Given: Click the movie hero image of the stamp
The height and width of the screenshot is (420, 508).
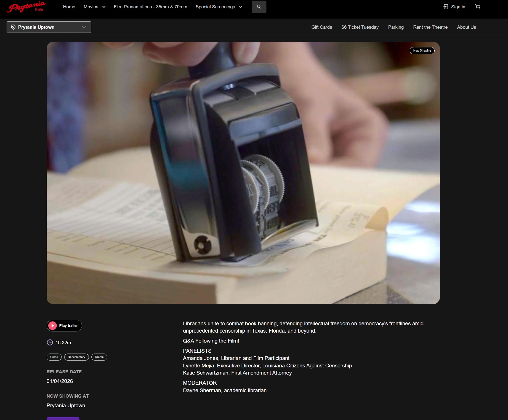Looking at the screenshot, I should click(243, 173).
